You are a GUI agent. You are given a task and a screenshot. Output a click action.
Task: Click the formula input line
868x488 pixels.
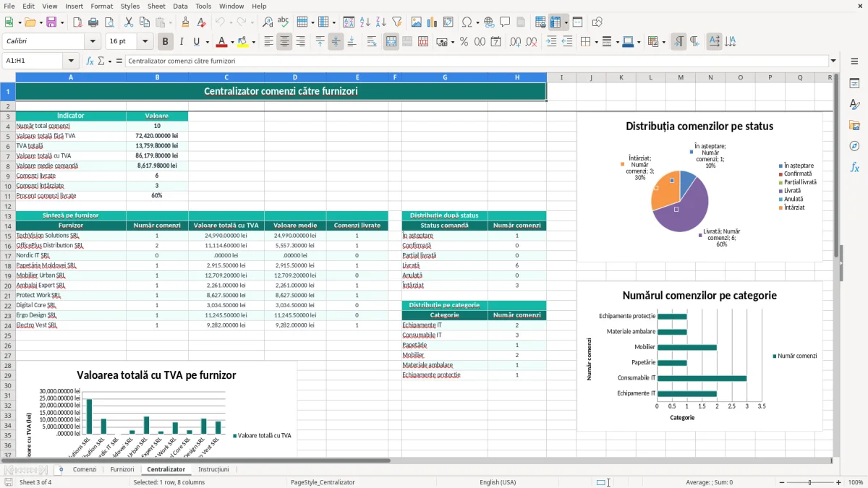tap(475, 61)
